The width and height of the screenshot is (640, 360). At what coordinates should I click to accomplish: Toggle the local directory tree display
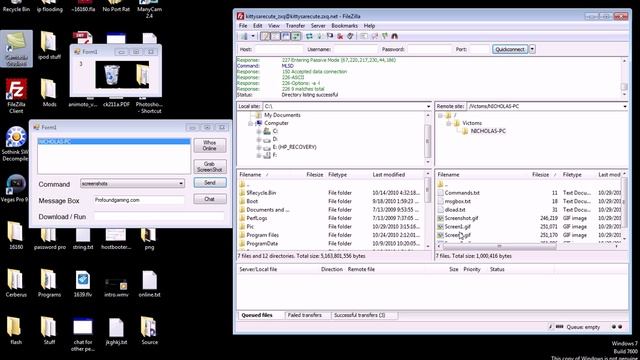point(276,36)
